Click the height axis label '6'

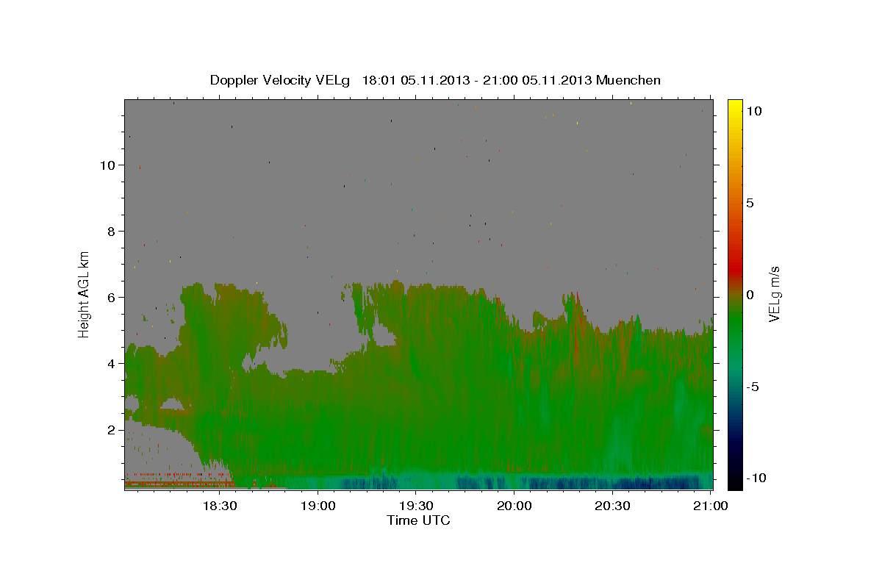click(x=110, y=297)
